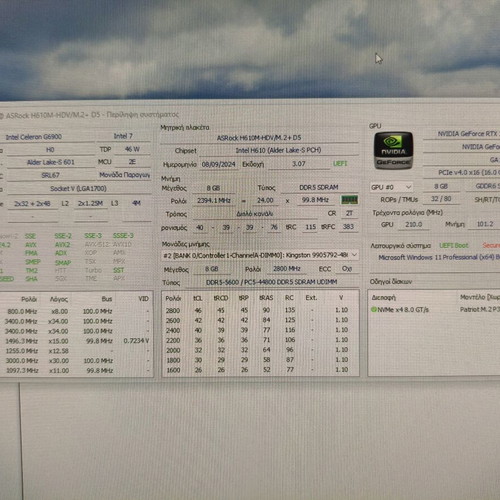Image resolution: width=500 pixels, height=500 pixels.
Task: Select the 46 W TDP value
Action: click(x=132, y=149)
